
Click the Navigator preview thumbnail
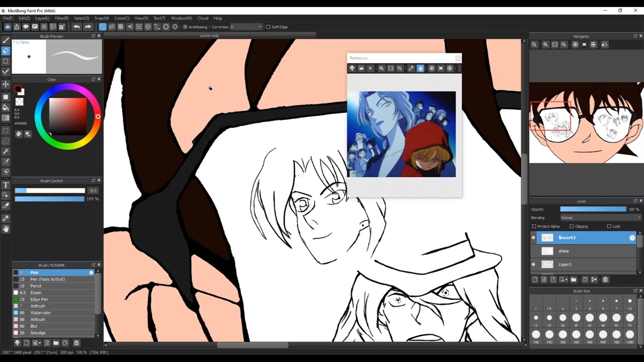tap(586, 123)
